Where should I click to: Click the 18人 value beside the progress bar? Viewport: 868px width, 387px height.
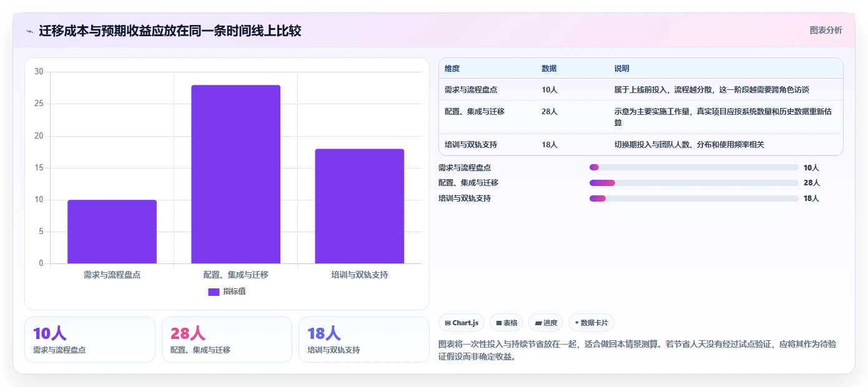[x=811, y=198]
